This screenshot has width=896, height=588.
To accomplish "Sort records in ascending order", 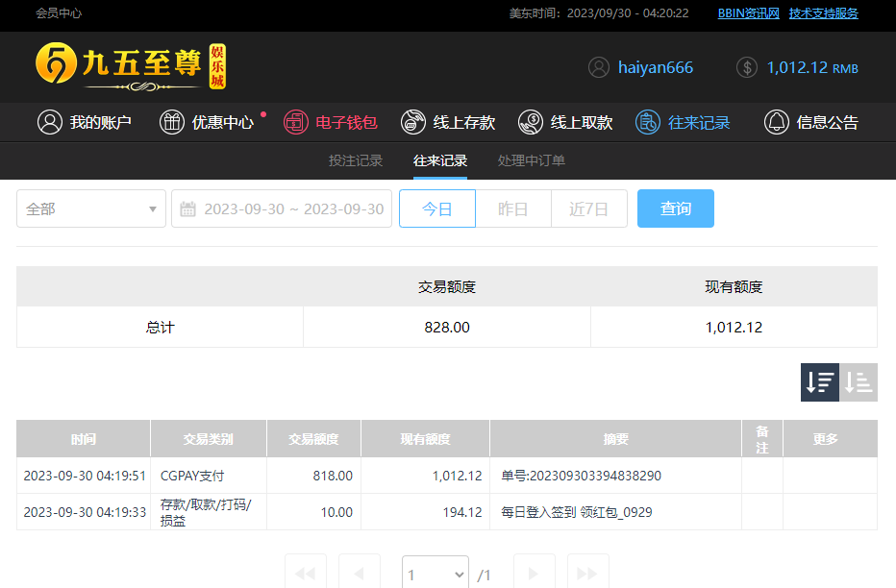I will coord(859,382).
